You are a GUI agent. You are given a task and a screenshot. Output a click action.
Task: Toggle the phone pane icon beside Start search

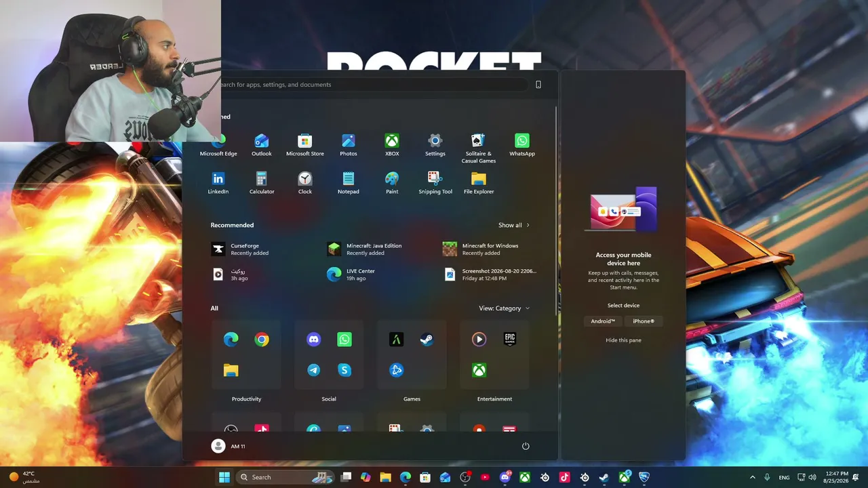point(538,85)
